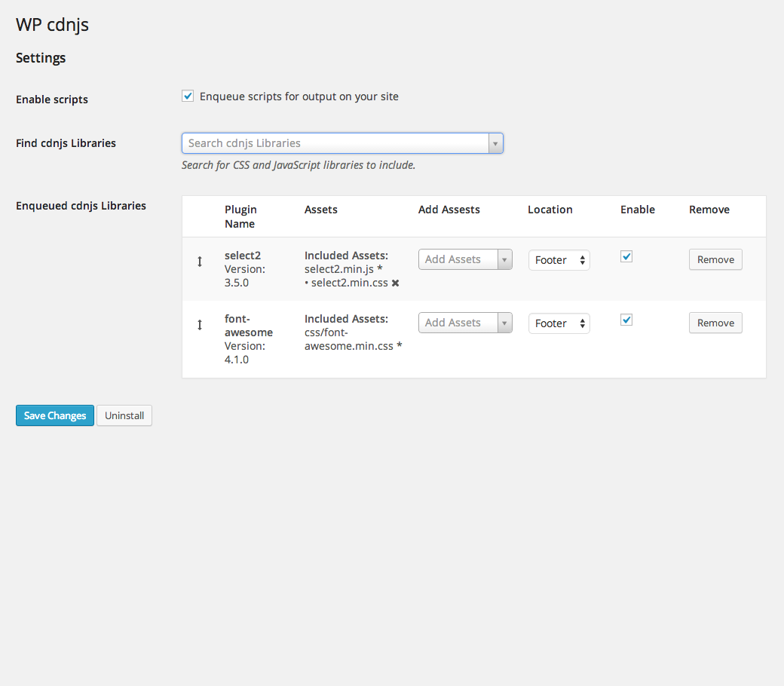Toggle Enqueue scripts for output checkbox

188,96
